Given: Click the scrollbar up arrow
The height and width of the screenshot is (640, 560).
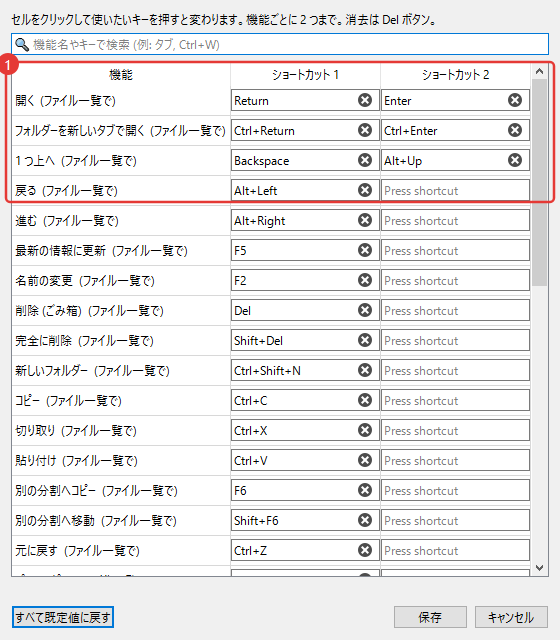Looking at the screenshot, I should point(540,72).
